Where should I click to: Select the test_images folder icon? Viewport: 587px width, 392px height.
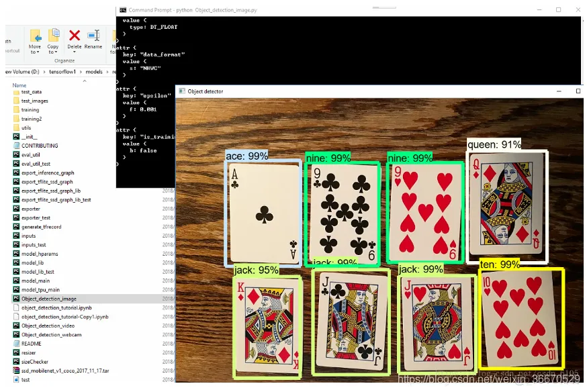16,101
